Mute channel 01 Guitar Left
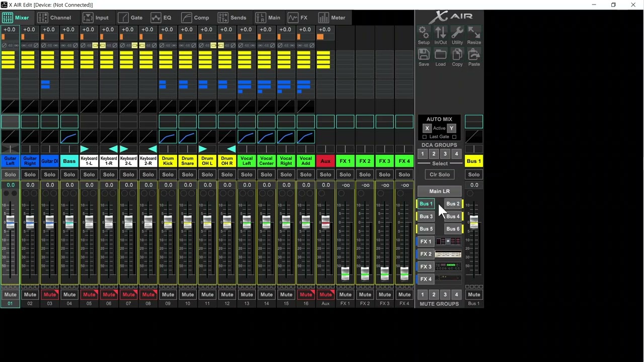Viewport: 644px width, 362px height. pos(10,295)
